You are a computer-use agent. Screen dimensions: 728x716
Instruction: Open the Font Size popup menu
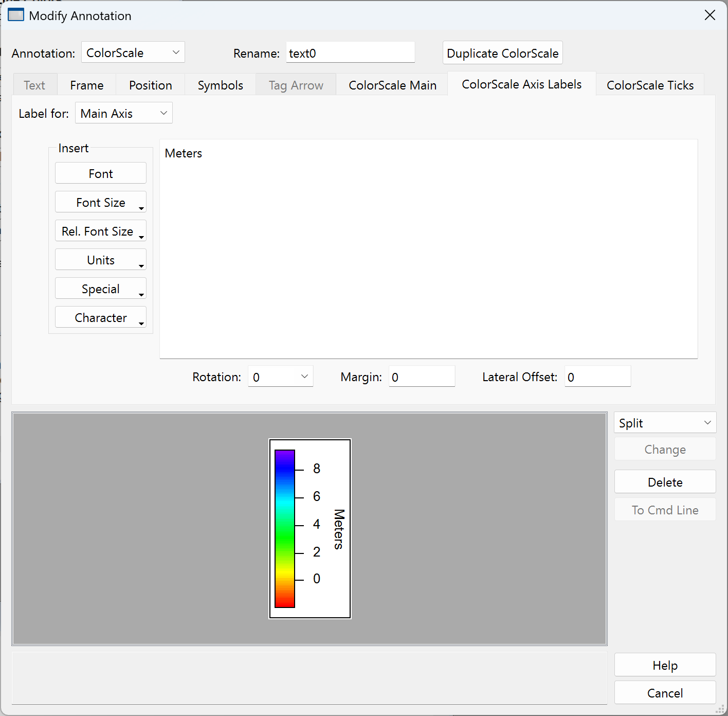(101, 203)
